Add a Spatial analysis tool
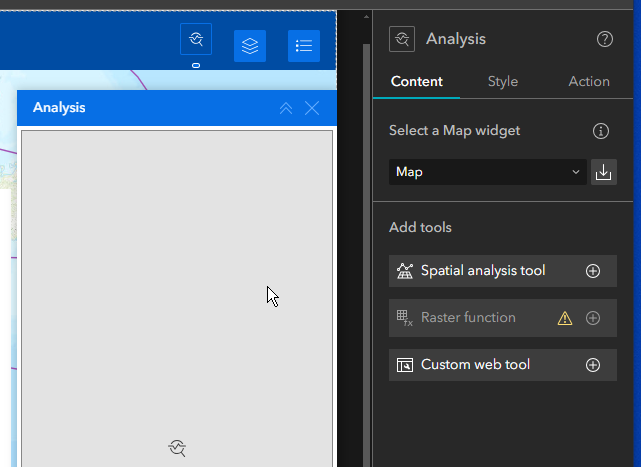Screen dimensions: 641x467 pyautogui.click(x=593, y=271)
